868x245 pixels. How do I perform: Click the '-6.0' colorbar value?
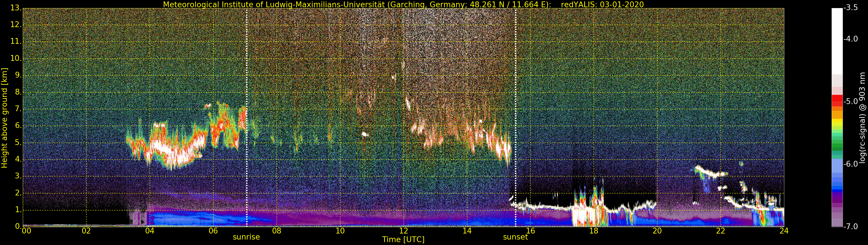pos(850,164)
